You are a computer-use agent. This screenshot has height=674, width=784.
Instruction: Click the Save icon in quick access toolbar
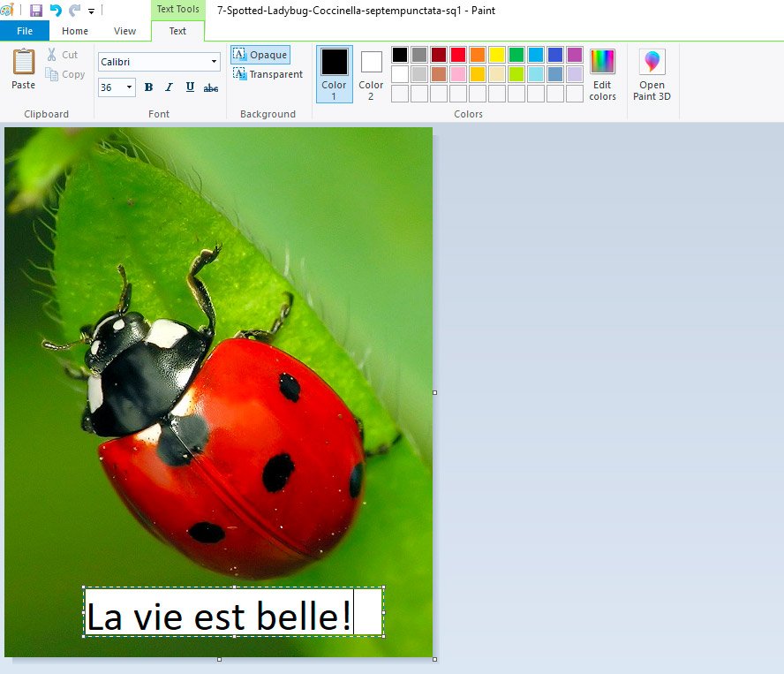coord(36,10)
